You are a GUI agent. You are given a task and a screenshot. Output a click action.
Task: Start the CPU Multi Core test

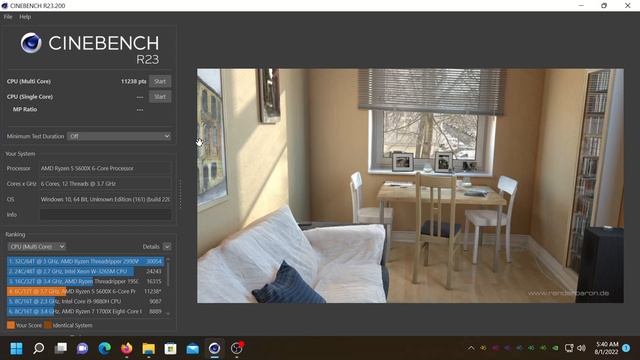pos(160,81)
